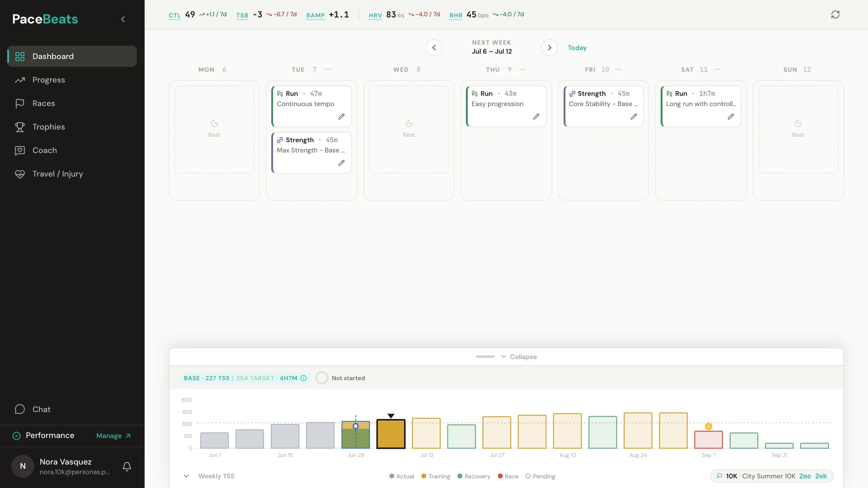
Task: Refresh data with the sync icon
Action: click(x=835, y=14)
